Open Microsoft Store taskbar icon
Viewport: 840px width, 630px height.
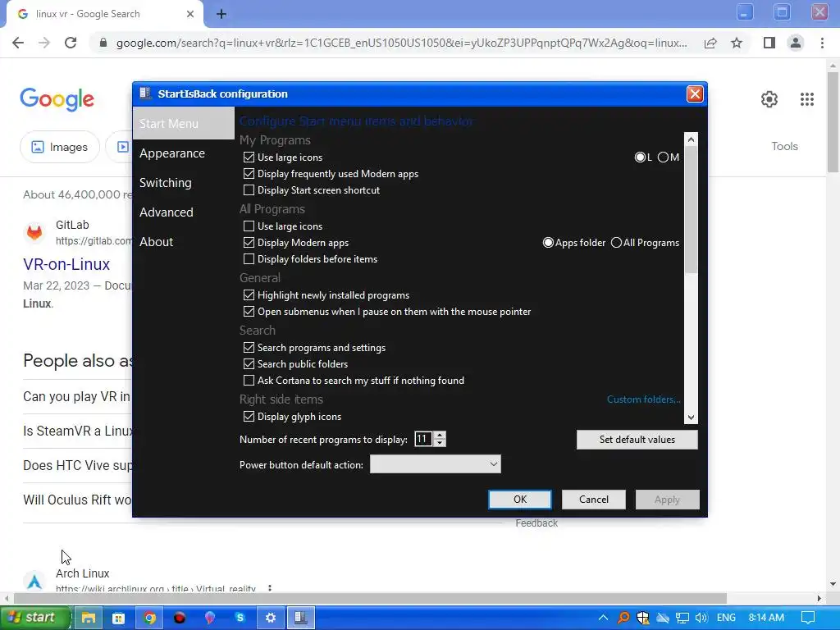tap(118, 618)
